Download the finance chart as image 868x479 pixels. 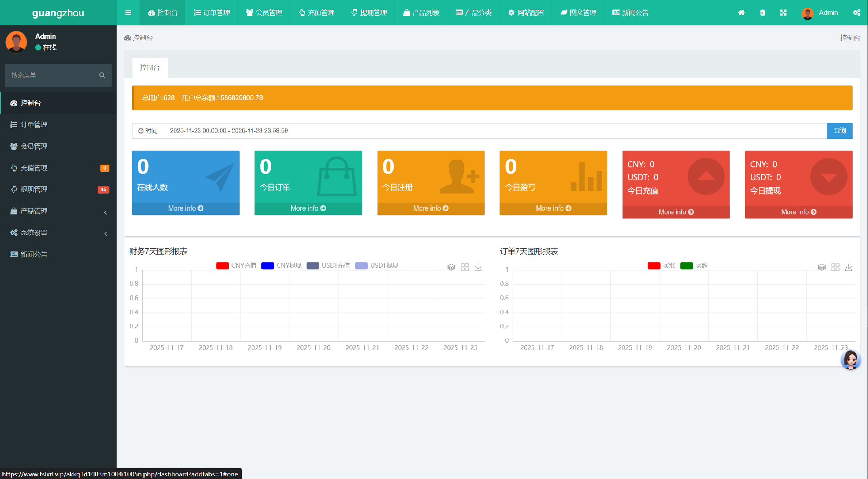point(478,267)
